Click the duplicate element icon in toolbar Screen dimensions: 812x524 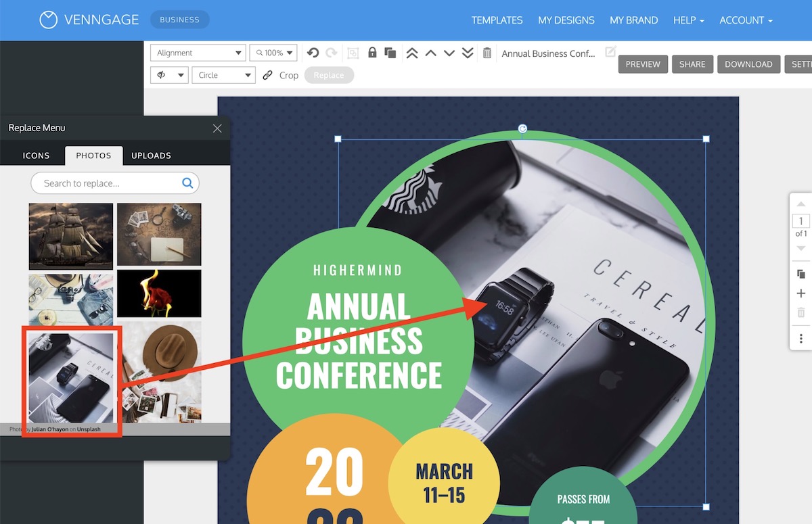[x=390, y=53]
